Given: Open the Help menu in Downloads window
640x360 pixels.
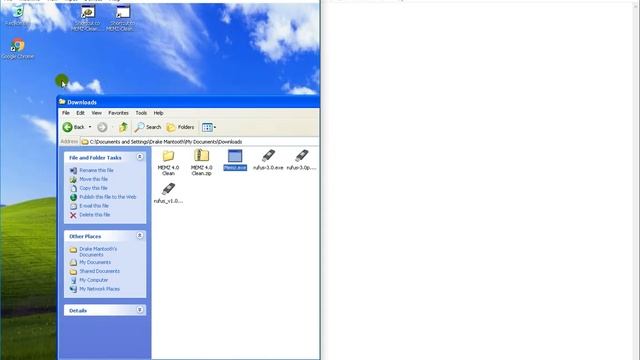Looking at the screenshot, I should 158,113.
